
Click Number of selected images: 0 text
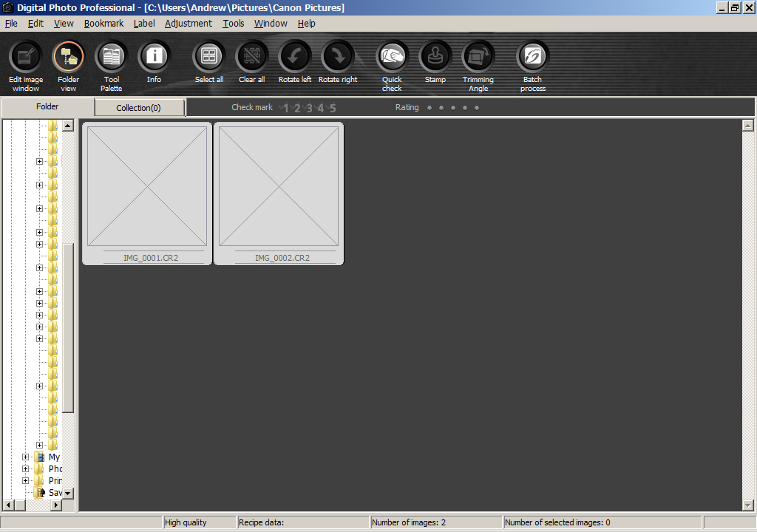point(557,522)
